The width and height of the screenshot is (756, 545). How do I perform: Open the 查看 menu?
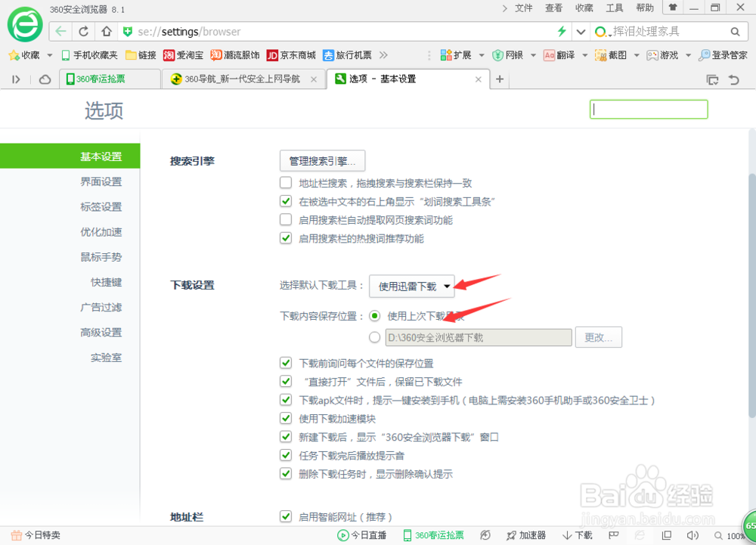(x=553, y=8)
